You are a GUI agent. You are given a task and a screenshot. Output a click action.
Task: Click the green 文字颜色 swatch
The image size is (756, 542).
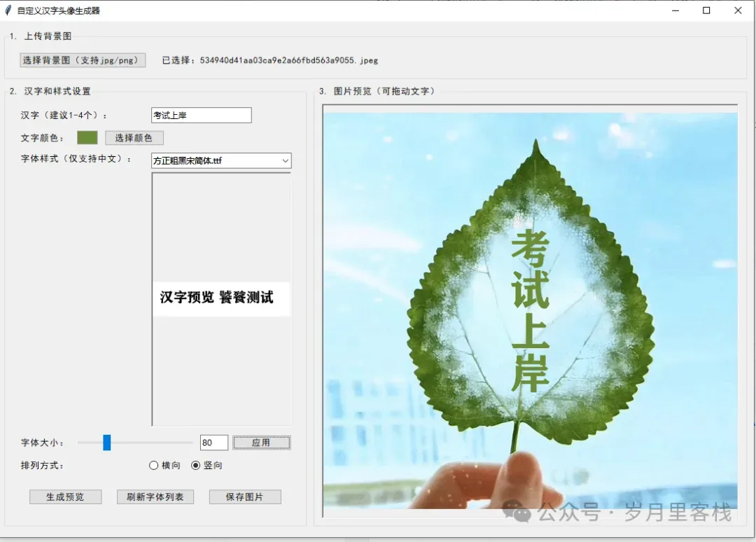coord(87,138)
